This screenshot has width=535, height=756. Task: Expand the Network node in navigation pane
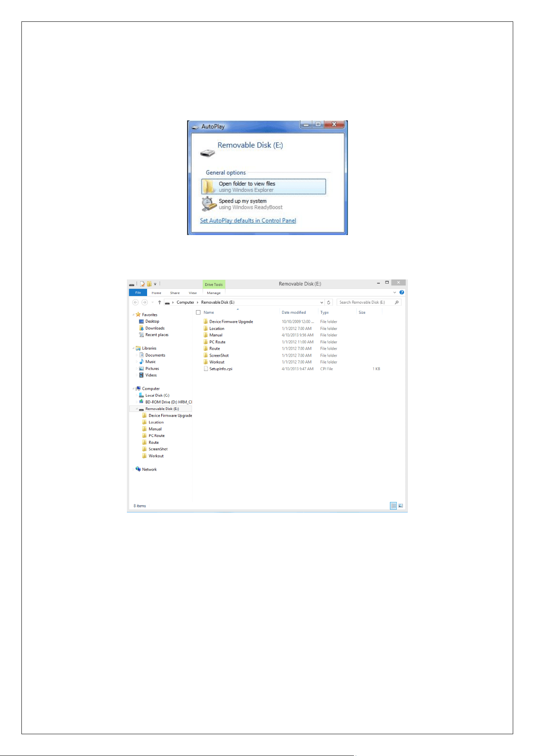click(133, 469)
